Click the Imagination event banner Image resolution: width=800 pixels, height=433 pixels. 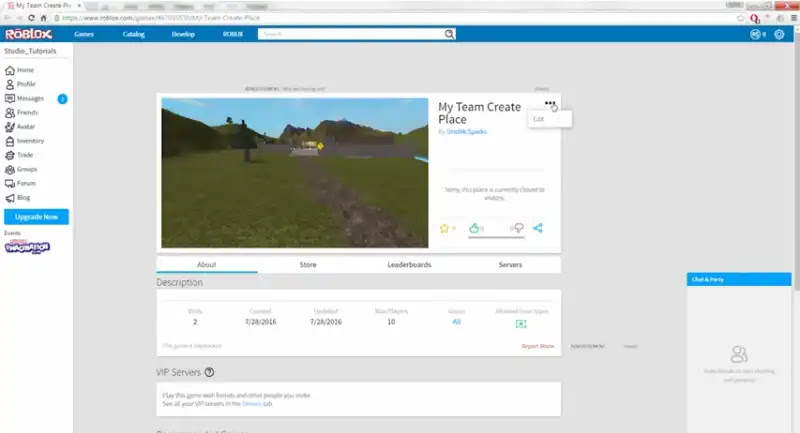click(x=27, y=247)
